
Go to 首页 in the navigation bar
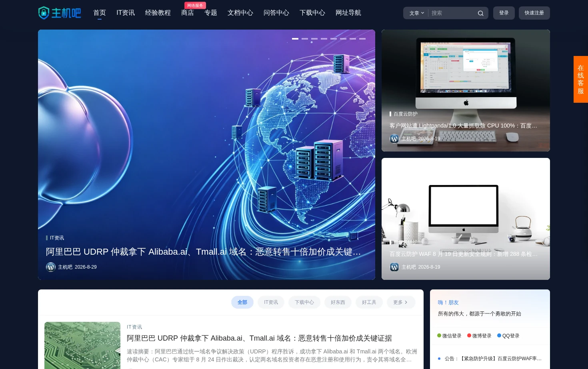(x=100, y=13)
